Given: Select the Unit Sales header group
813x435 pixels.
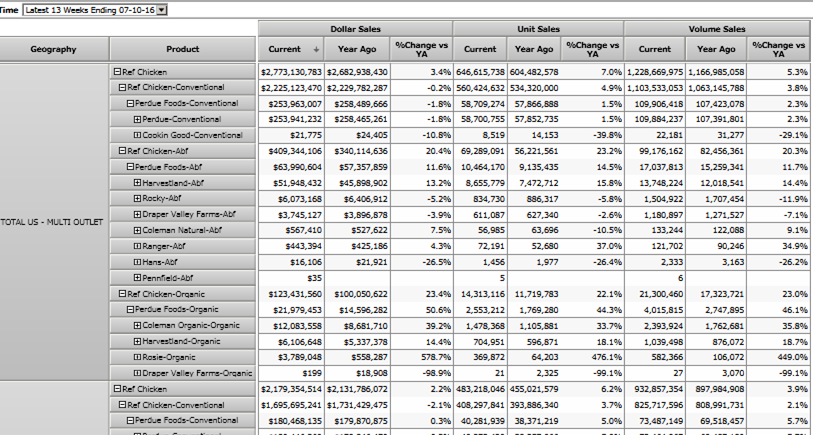Looking at the screenshot, I should click(x=538, y=29).
